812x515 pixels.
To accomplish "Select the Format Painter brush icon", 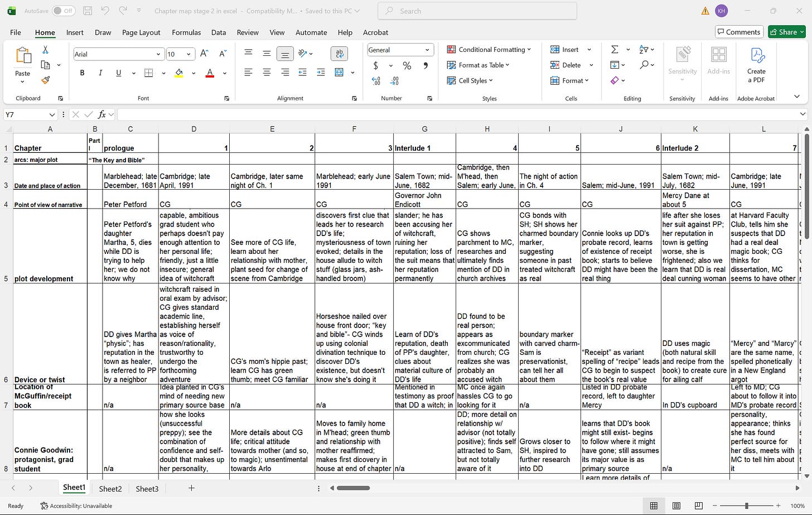I will pos(46,80).
